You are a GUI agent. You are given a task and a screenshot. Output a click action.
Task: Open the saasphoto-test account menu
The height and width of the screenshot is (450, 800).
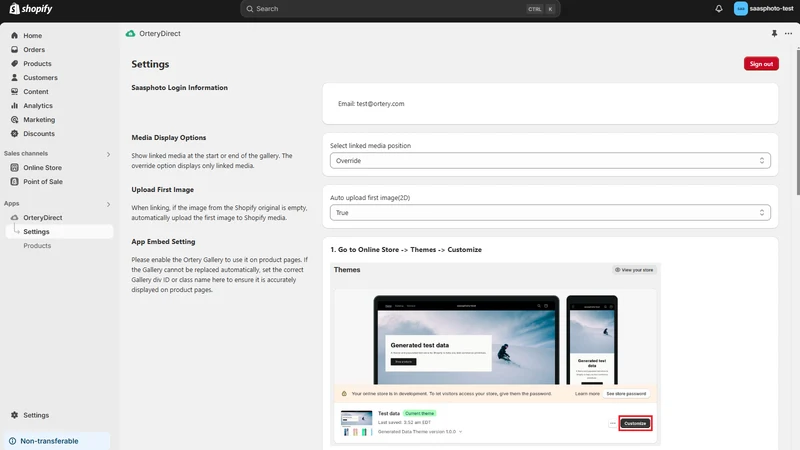click(764, 9)
